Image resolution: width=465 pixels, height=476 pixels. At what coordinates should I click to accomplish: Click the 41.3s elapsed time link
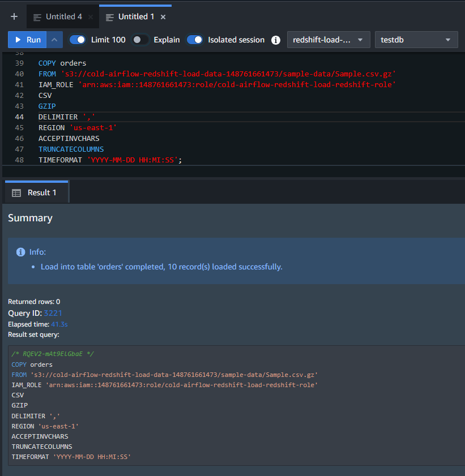tap(59, 324)
